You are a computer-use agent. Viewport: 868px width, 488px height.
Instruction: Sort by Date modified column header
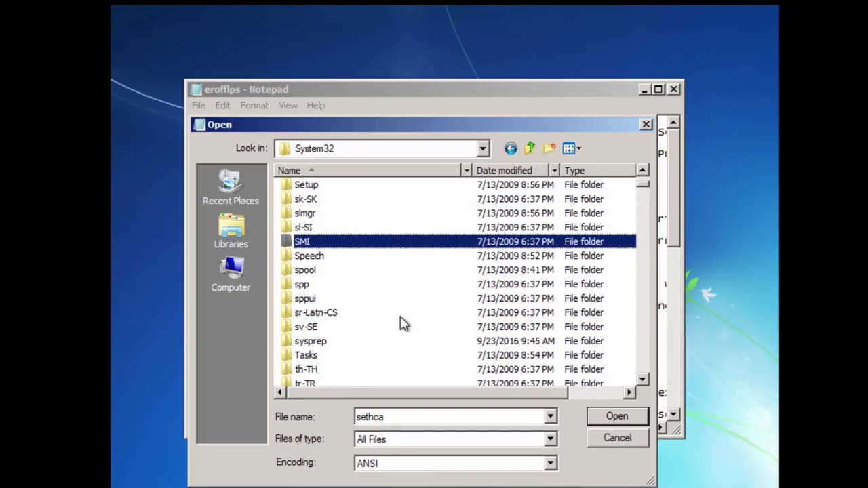coord(511,170)
